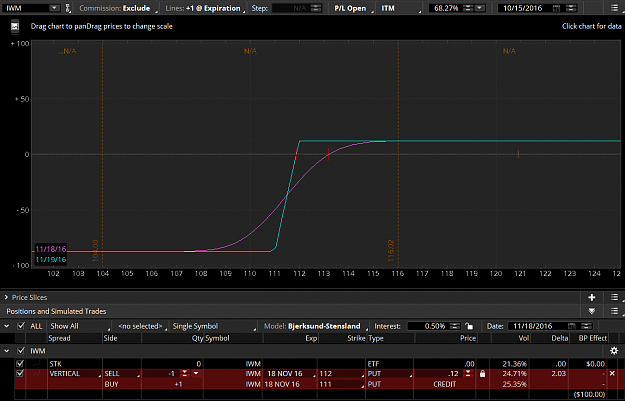The image size is (625, 401).
Task: Click the 116.02 vertical price marker label
Action: [391, 250]
